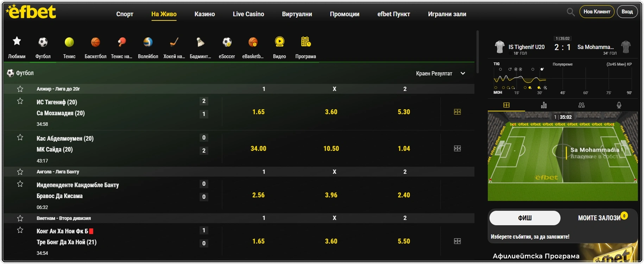Open the Волейбол sport category
The height and width of the screenshot is (264, 644).
pos(148,43)
